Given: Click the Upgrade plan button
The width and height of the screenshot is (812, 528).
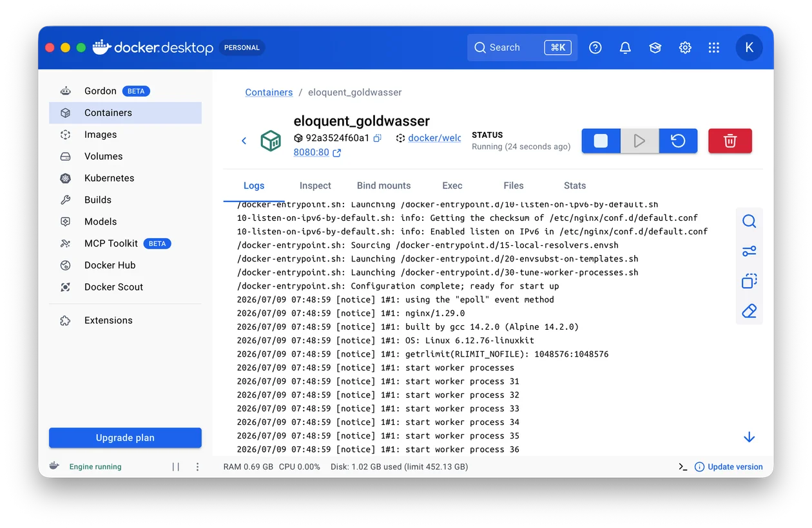Looking at the screenshot, I should tap(125, 438).
